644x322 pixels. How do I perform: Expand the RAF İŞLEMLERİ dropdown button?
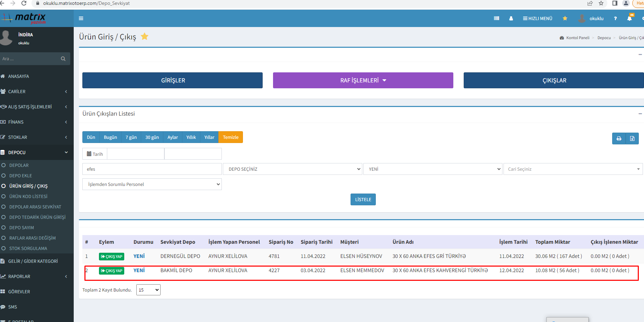pyautogui.click(x=363, y=80)
